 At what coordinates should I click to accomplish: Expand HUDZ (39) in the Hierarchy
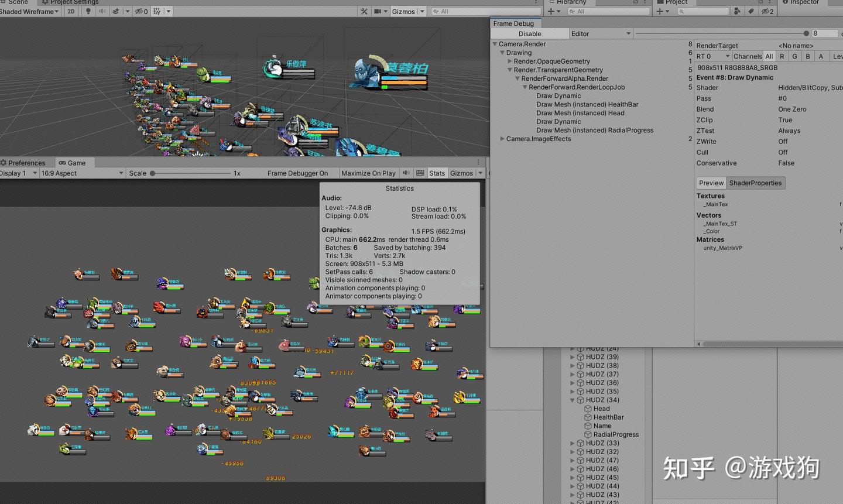coord(573,356)
